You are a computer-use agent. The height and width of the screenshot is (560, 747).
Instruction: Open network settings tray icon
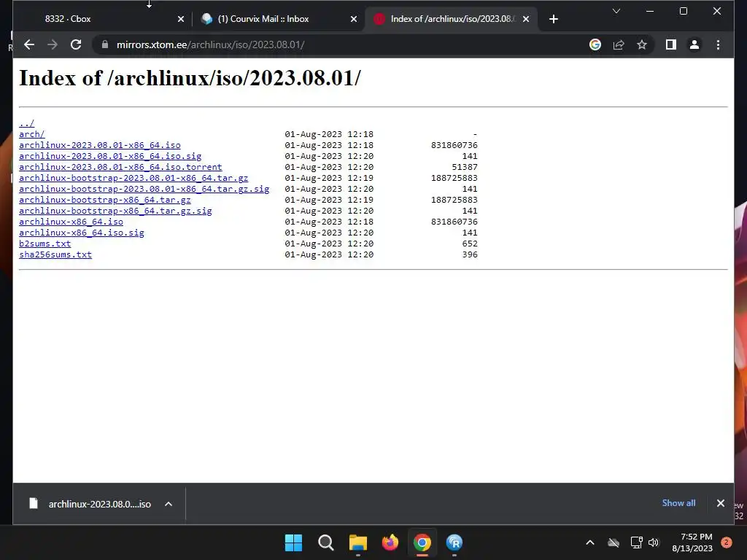click(x=636, y=542)
